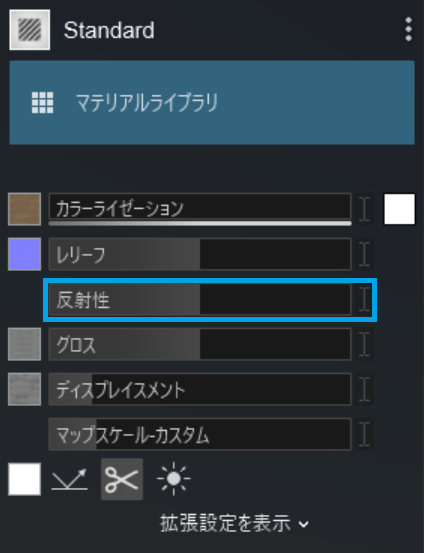Image resolution: width=424 pixels, height=553 pixels.
Task: Click the マップスケール-カスタム slider field
Action: pos(200,434)
